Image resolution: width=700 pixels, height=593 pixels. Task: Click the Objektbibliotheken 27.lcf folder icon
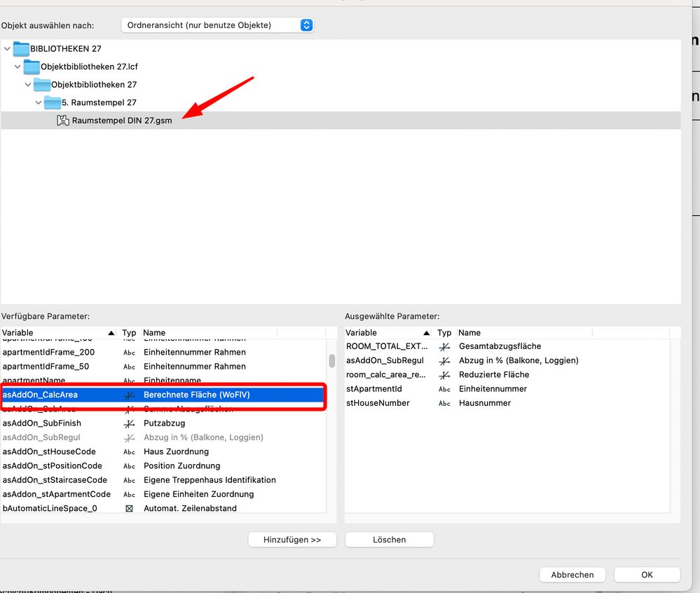32,67
